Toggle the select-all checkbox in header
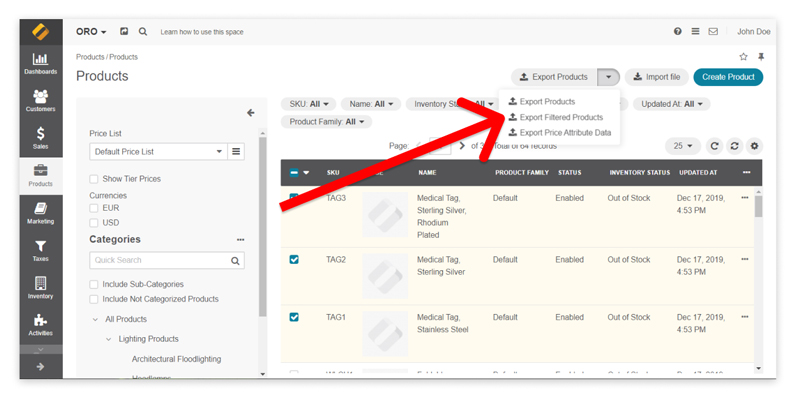 [x=294, y=172]
